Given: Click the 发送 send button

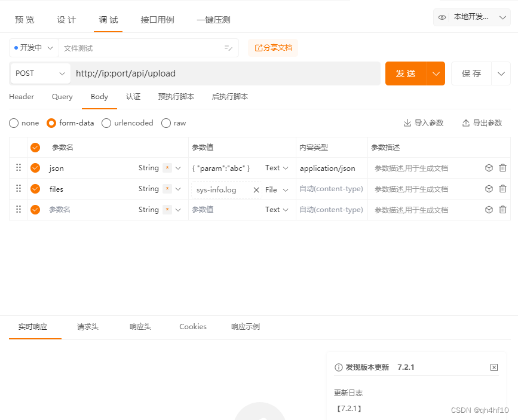Looking at the screenshot, I should tap(406, 73).
